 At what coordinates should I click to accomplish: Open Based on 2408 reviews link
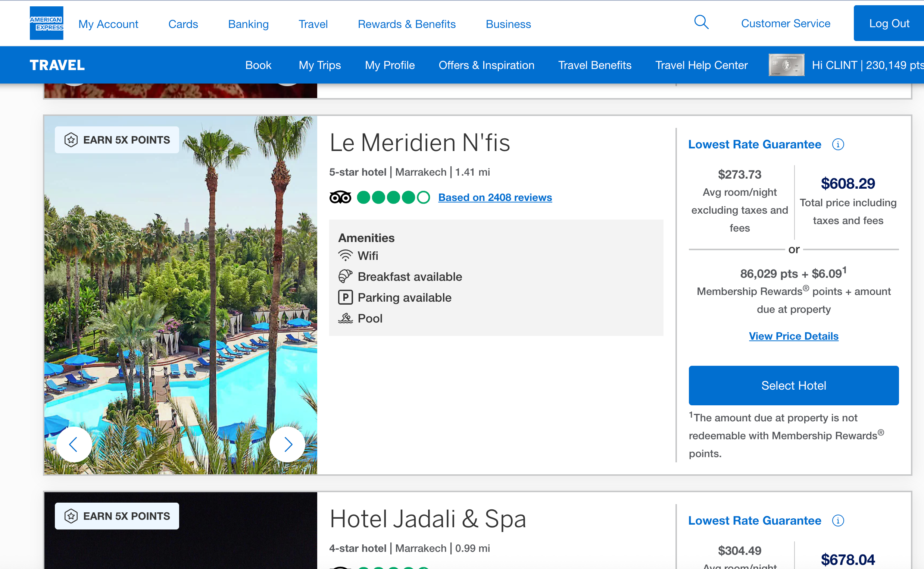pyautogui.click(x=495, y=197)
